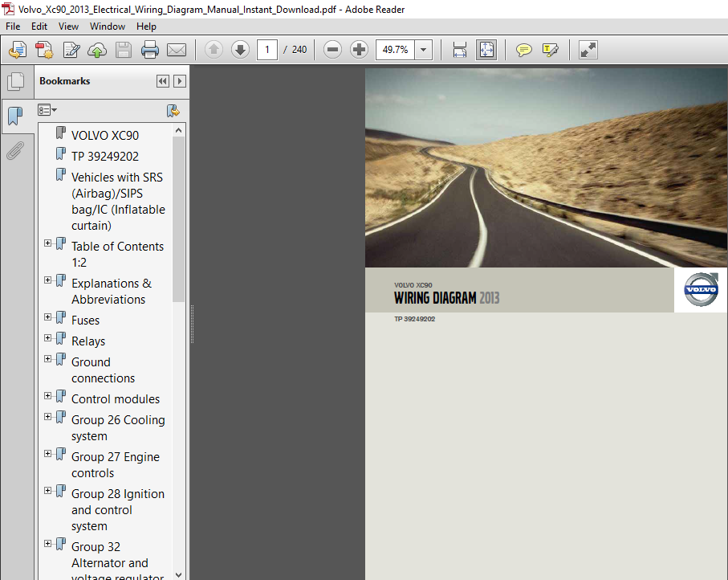Select the Relays bookmark label
The image size is (728, 580).
88,341
